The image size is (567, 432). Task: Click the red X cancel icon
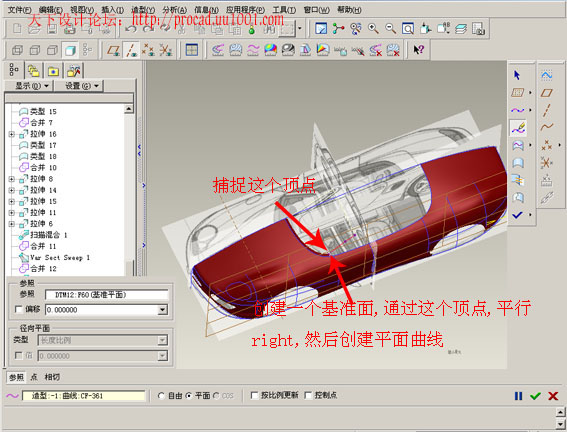tap(553, 396)
